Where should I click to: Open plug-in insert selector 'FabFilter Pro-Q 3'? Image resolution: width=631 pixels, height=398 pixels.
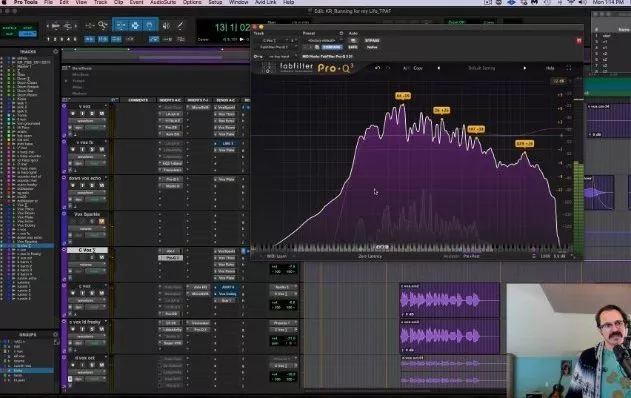point(275,47)
